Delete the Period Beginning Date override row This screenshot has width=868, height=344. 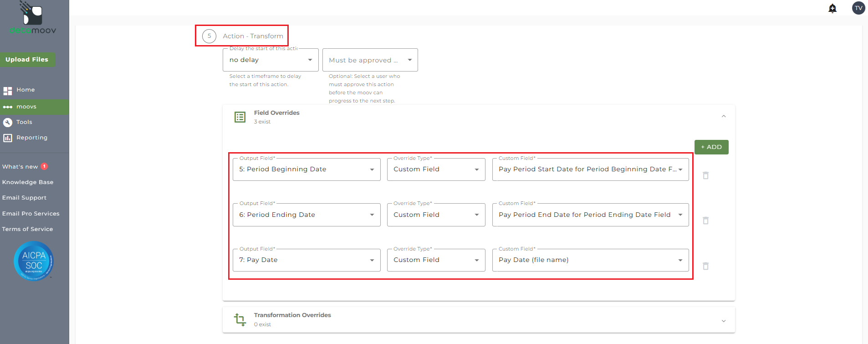pyautogui.click(x=705, y=175)
